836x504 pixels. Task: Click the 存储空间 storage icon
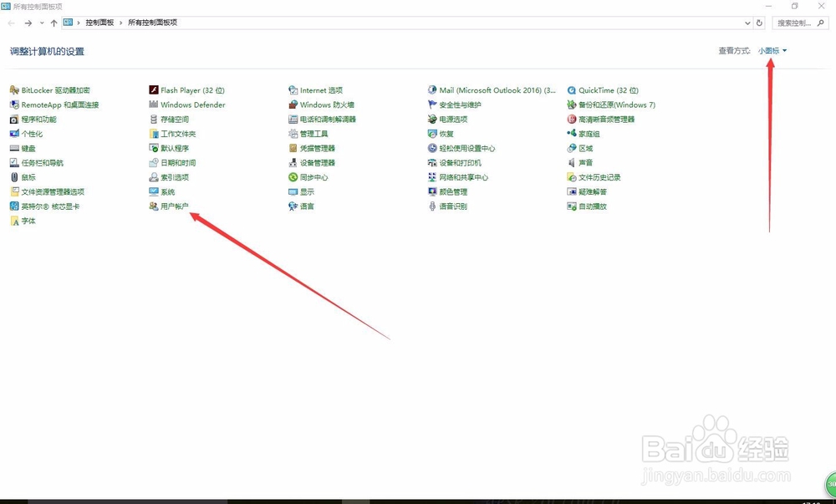[154, 120]
